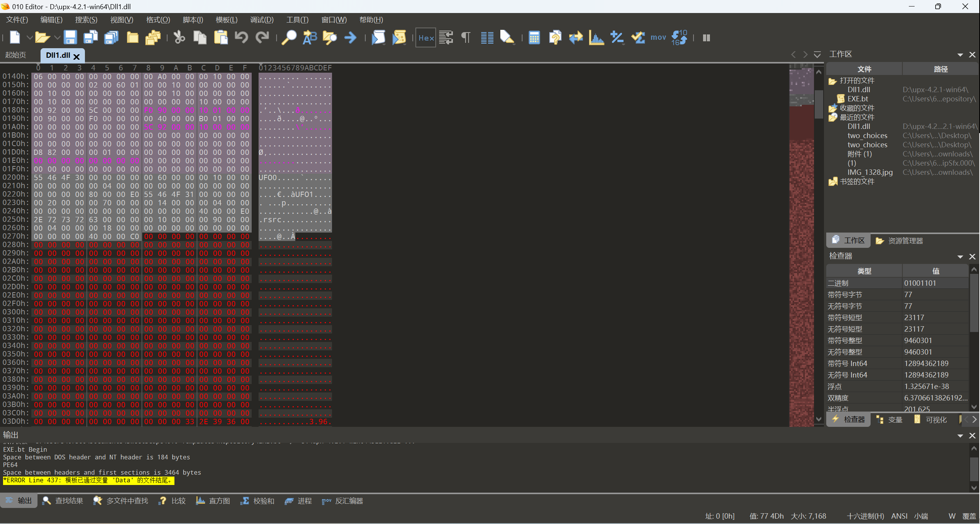980x524 pixels.
Task: Close the Dll1.dll tab with its X
Action: [77, 57]
